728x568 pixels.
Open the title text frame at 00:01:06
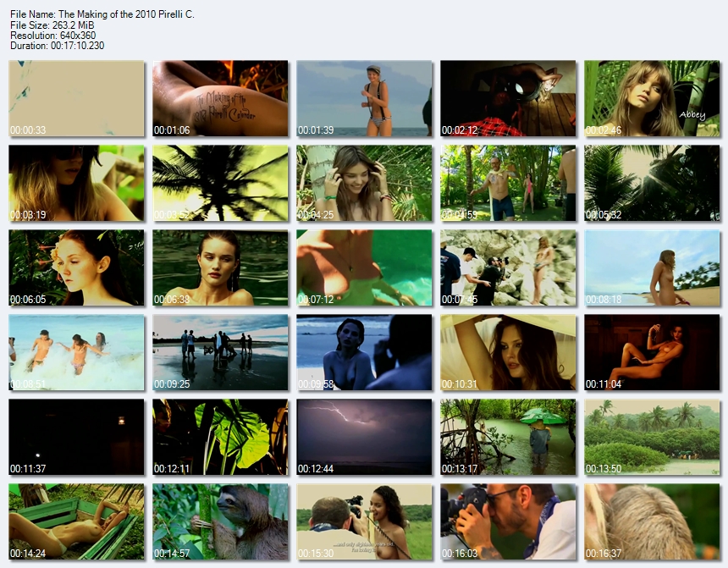tap(220, 98)
